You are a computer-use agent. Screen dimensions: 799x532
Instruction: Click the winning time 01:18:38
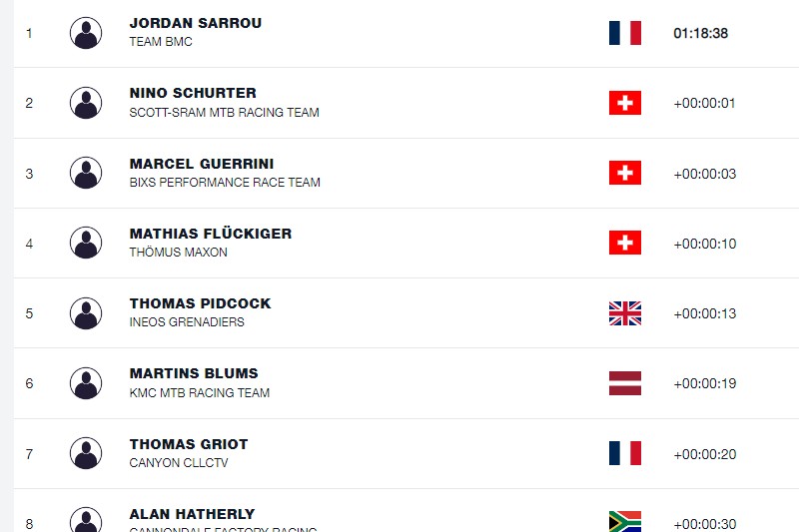(x=701, y=34)
